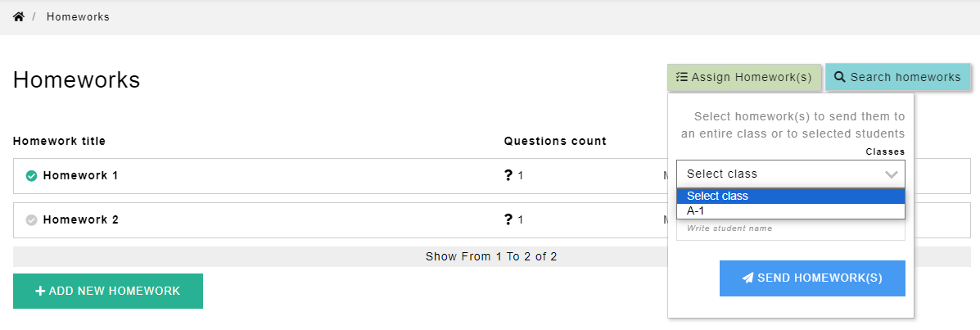Open the Homework 2 title
The image size is (980, 330).
80,219
